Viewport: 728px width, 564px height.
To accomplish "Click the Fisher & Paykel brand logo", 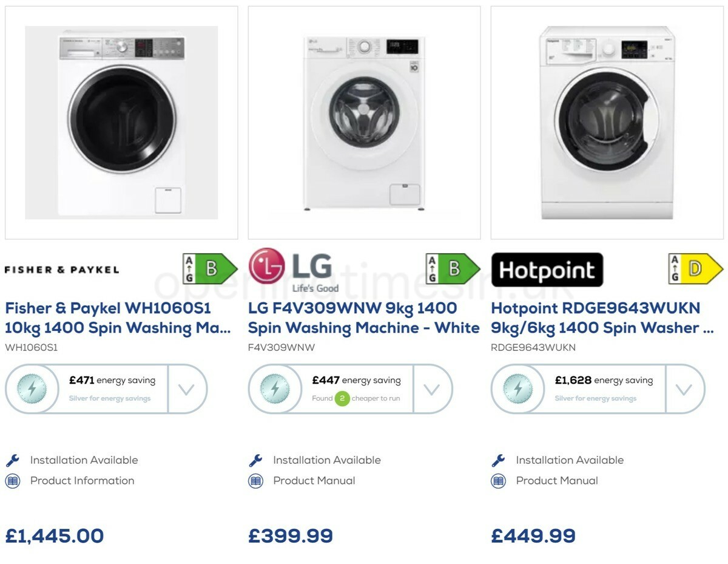I will click(61, 269).
